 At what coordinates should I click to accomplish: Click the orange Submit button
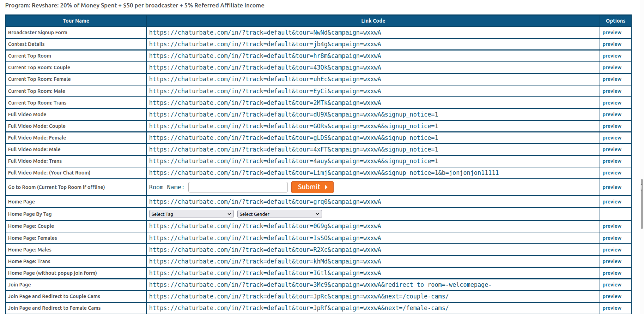[x=312, y=187]
